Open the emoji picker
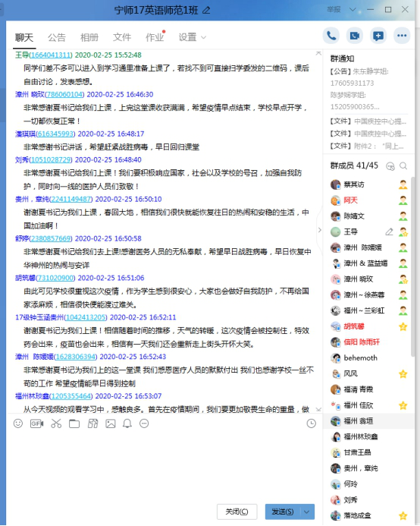Viewport: 420px width, 526px height. [18, 424]
